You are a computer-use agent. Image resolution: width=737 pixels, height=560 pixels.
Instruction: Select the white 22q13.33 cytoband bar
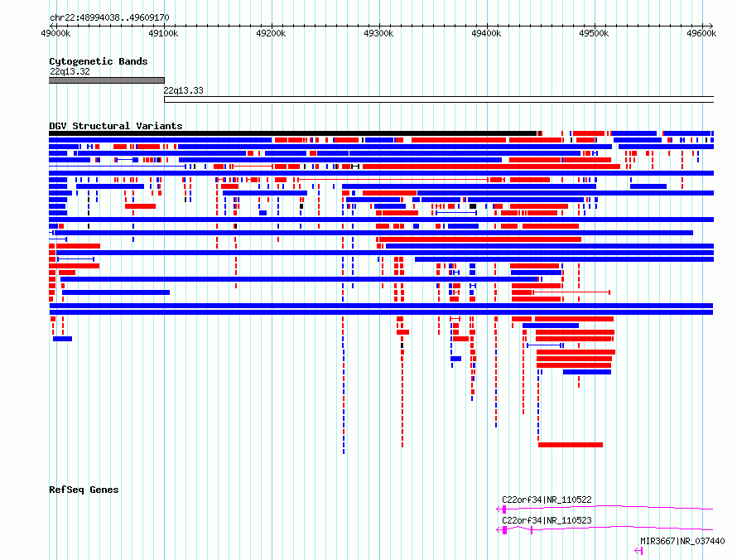pos(439,99)
